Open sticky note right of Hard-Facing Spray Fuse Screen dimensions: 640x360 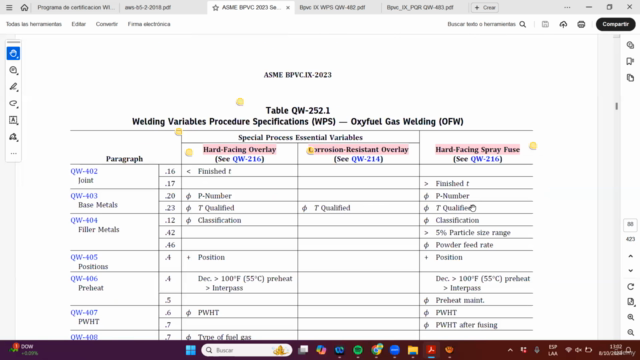click(x=533, y=146)
